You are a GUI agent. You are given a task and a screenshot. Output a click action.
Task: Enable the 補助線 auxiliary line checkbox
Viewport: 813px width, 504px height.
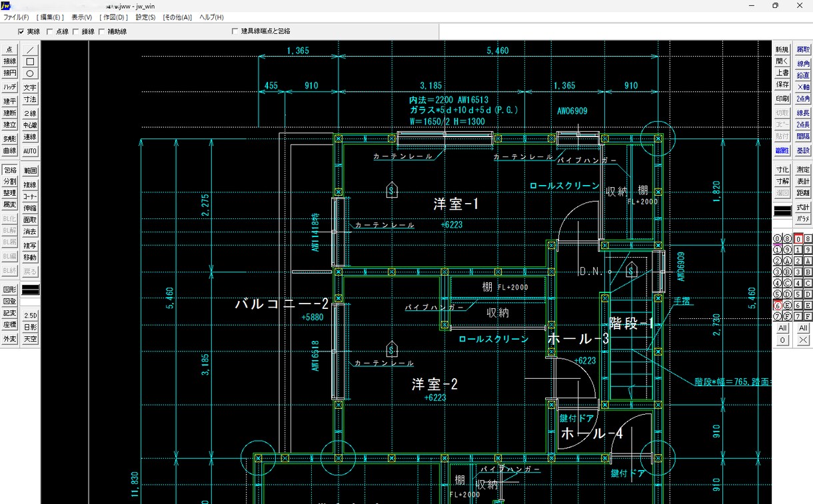pyautogui.click(x=113, y=31)
